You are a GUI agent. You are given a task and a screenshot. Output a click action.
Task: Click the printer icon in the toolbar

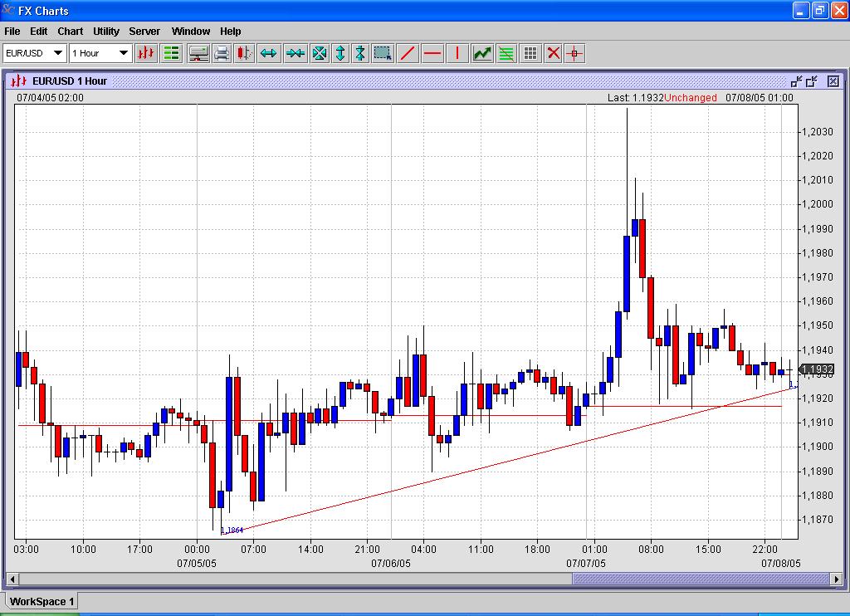coord(222,53)
